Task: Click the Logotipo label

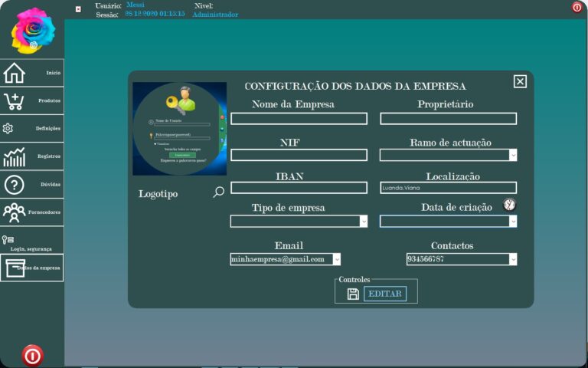Action: (158, 194)
